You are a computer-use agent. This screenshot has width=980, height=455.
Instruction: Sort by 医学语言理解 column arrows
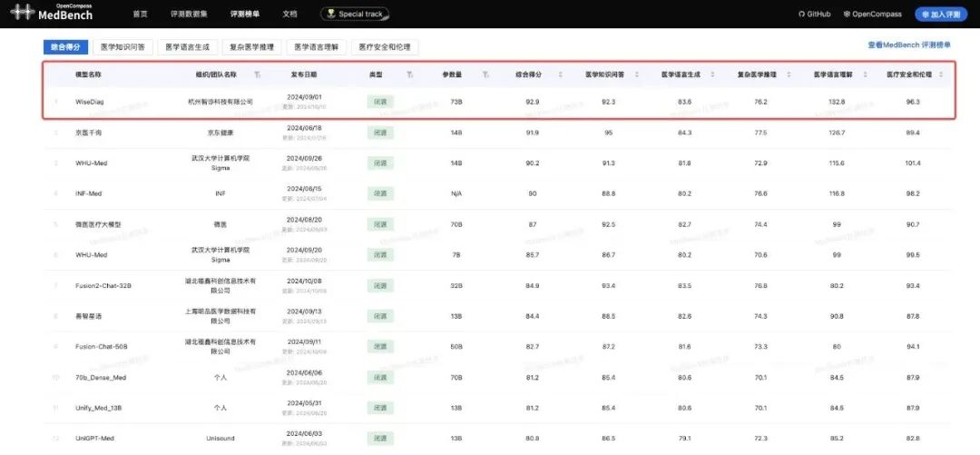(x=866, y=74)
